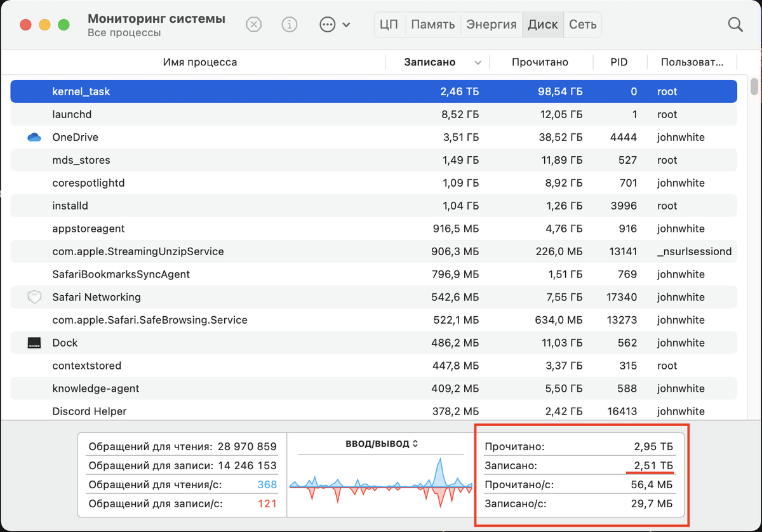Select the Dock process name
This screenshot has width=762, height=532.
coord(65,343)
